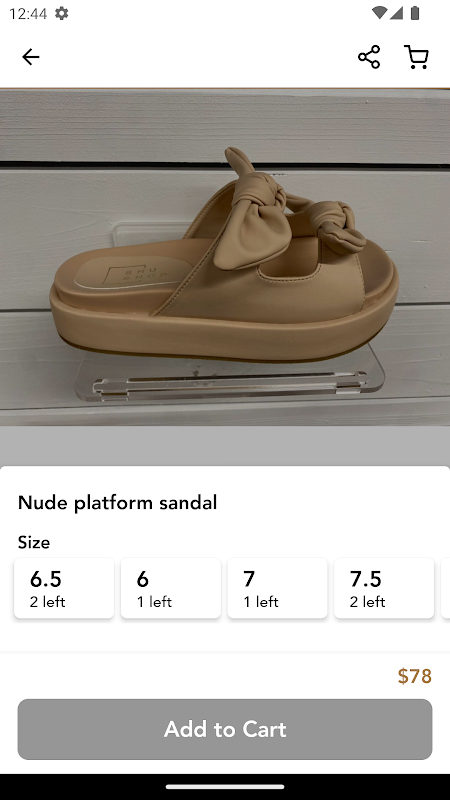The height and width of the screenshot is (800, 450).
Task: Tap the $78 price label
Action: click(415, 676)
